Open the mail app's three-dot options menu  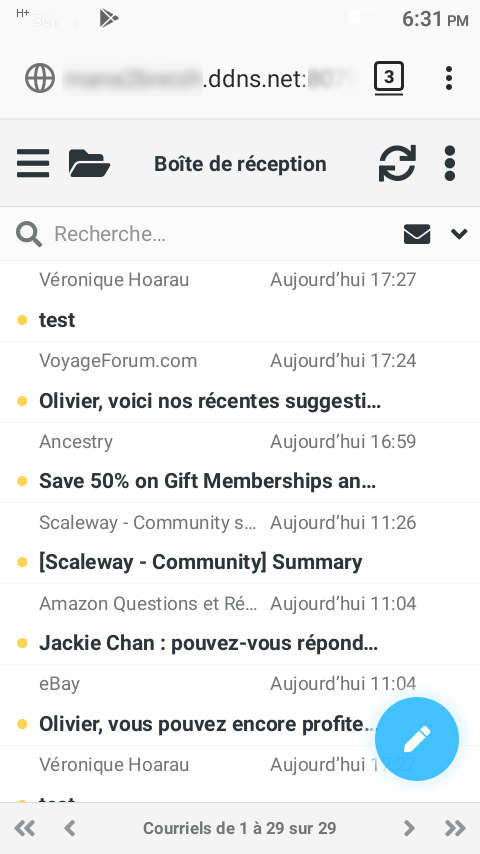pyautogui.click(x=449, y=163)
